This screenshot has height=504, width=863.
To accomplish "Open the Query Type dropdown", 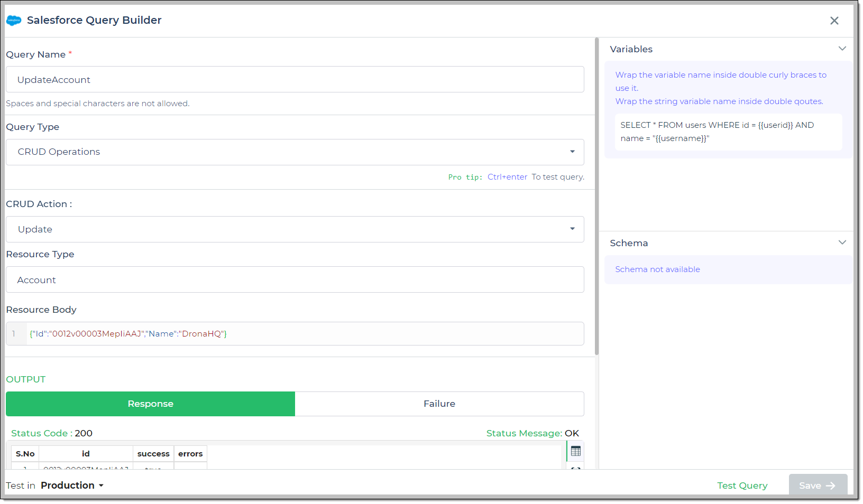I will pos(295,152).
